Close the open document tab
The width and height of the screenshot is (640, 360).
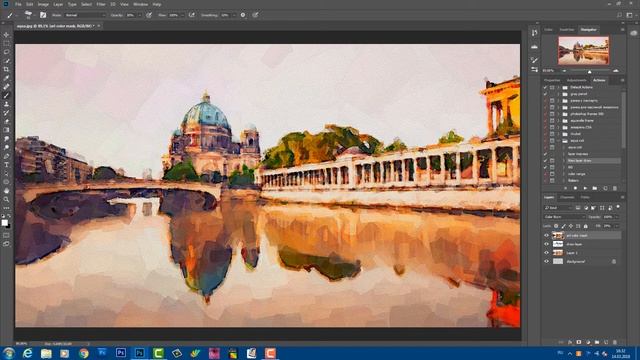(x=99, y=26)
